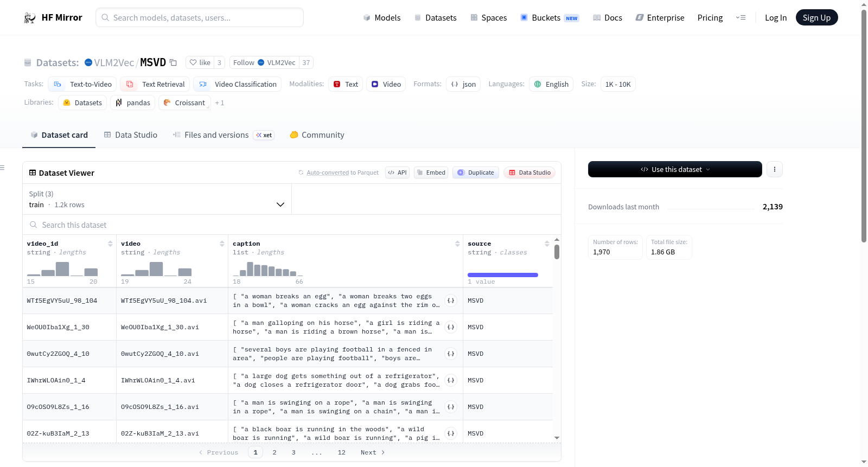Go to page 3 of the dataset
868x467 pixels.
(x=293, y=452)
